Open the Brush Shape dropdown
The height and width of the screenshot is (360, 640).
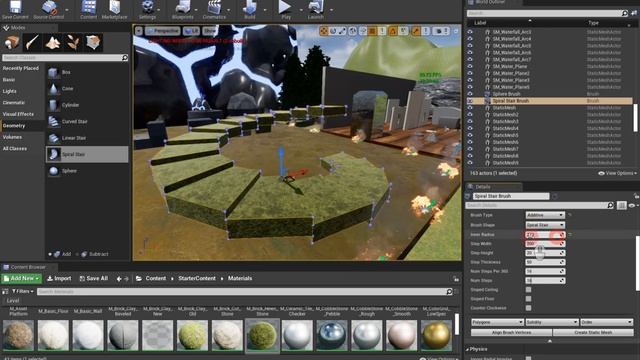pyautogui.click(x=545, y=225)
